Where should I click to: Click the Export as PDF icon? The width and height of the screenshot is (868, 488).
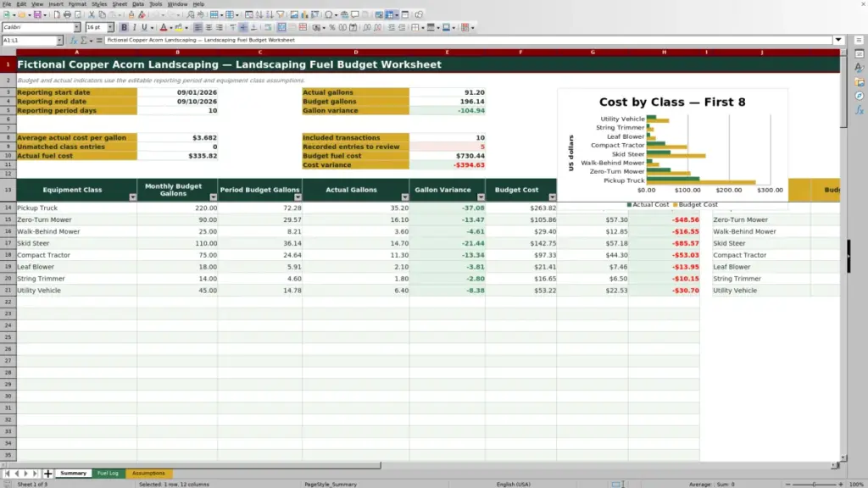point(57,15)
